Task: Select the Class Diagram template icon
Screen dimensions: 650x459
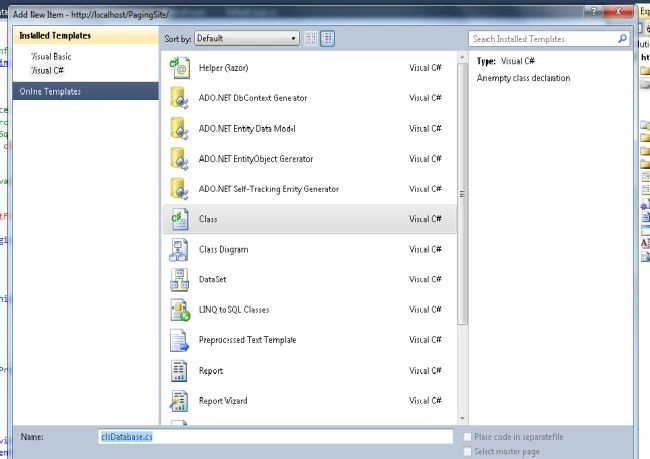Action: 179,249
